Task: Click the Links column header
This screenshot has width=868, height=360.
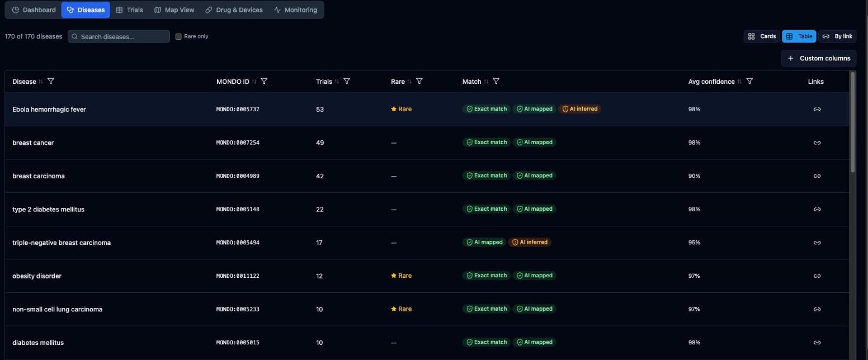Action: click(x=816, y=82)
